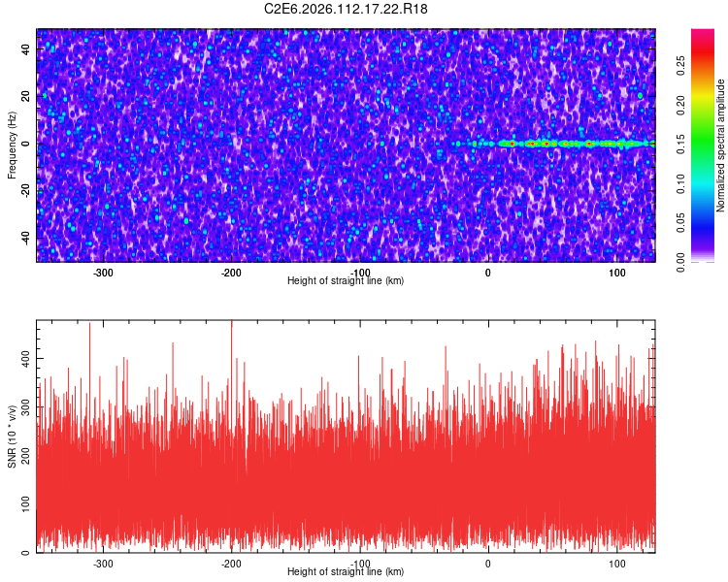Click the -40 tick on the Frequency axis
The image size is (728, 582).
24,238
